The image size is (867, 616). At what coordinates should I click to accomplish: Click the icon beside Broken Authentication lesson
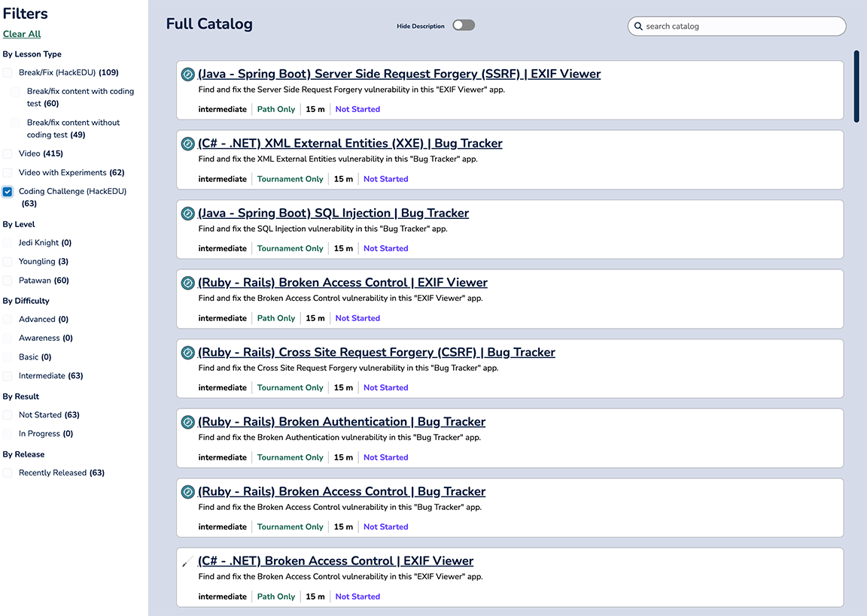point(188,422)
